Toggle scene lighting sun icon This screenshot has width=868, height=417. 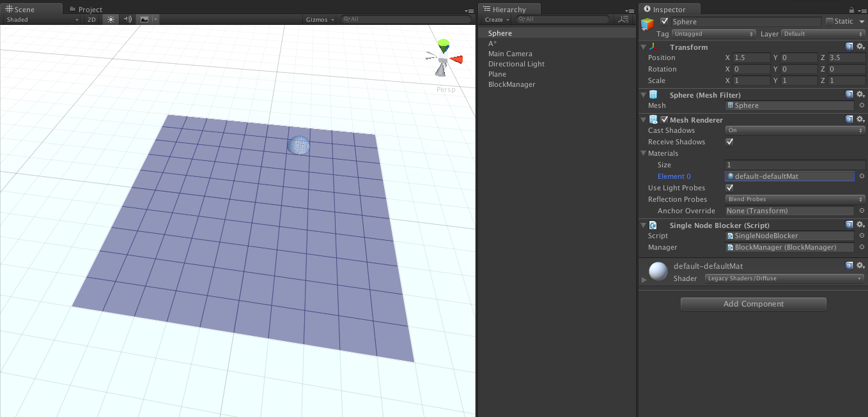click(111, 20)
